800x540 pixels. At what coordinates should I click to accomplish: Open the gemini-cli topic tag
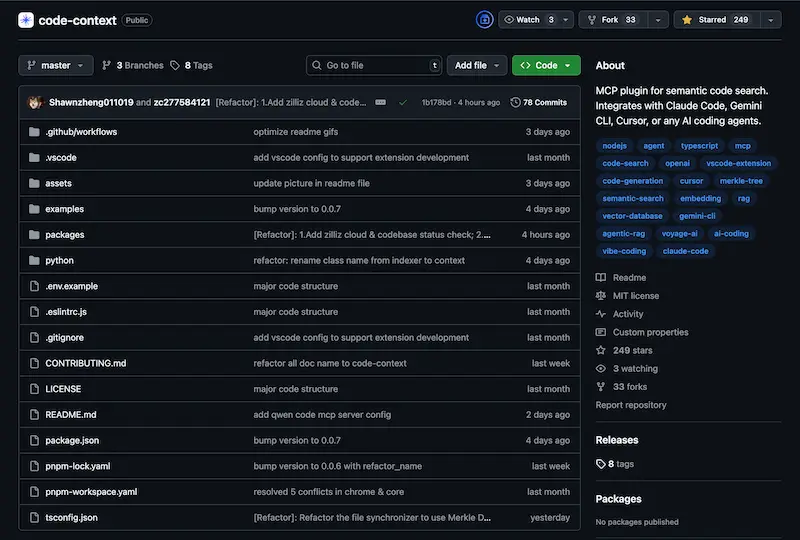pyautogui.click(x=697, y=216)
